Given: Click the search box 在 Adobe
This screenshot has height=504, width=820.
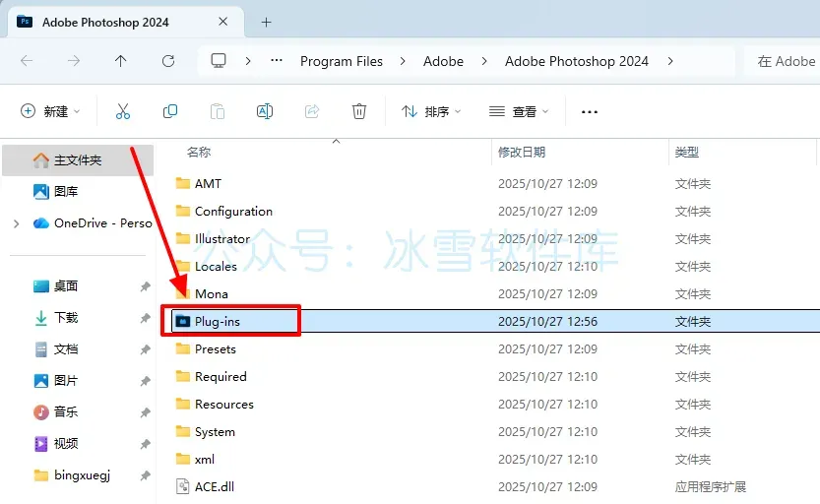Looking at the screenshot, I should [x=782, y=61].
